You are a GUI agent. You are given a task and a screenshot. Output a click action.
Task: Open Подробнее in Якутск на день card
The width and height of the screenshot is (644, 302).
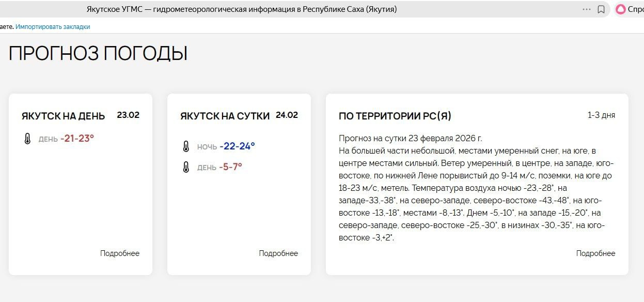tap(120, 253)
